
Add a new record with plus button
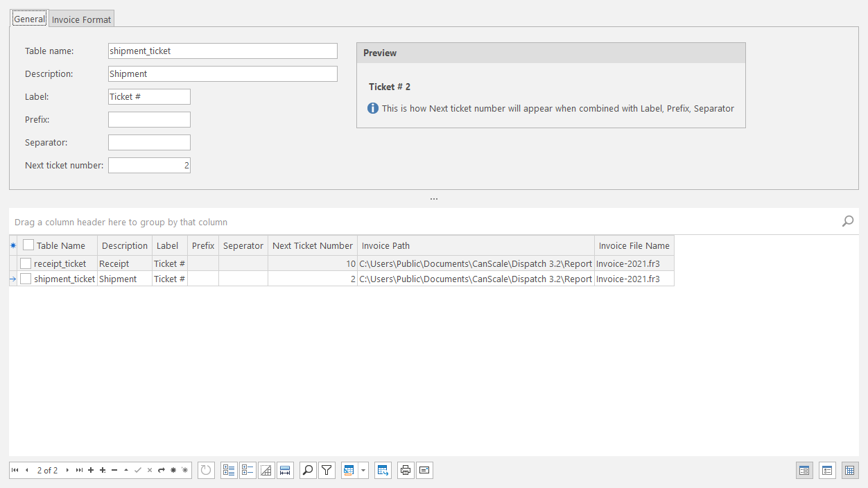point(91,471)
